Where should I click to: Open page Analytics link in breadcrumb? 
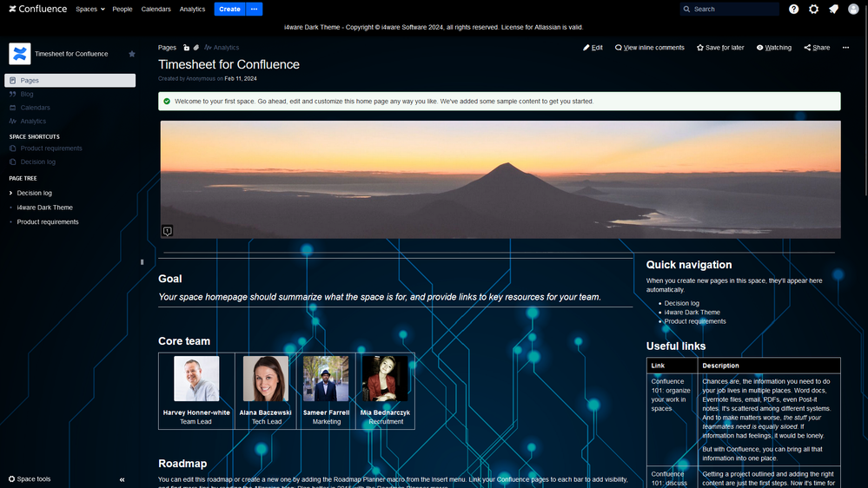click(222, 48)
